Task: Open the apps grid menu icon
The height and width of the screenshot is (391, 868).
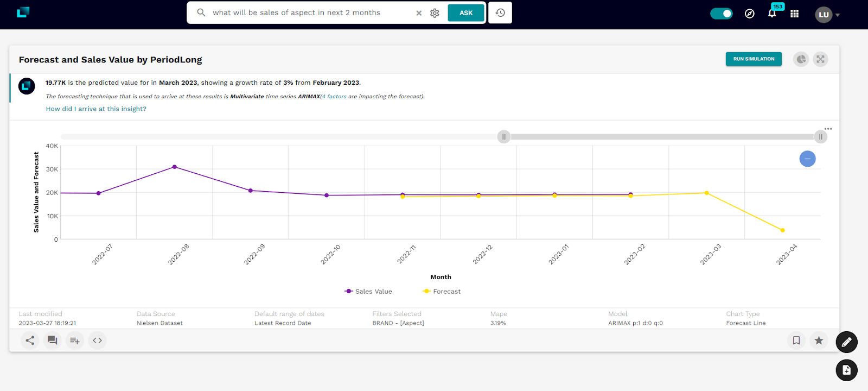Action: click(794, 14)
